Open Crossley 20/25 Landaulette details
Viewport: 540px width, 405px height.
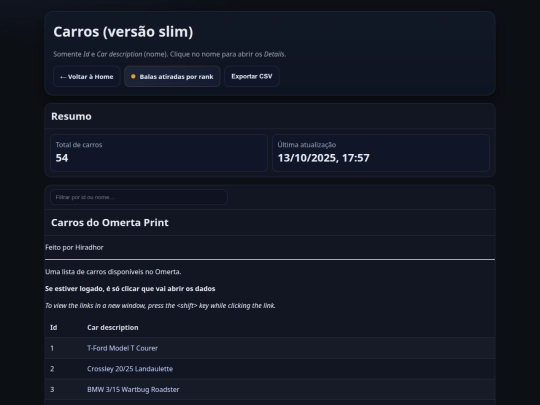[130, 369]
